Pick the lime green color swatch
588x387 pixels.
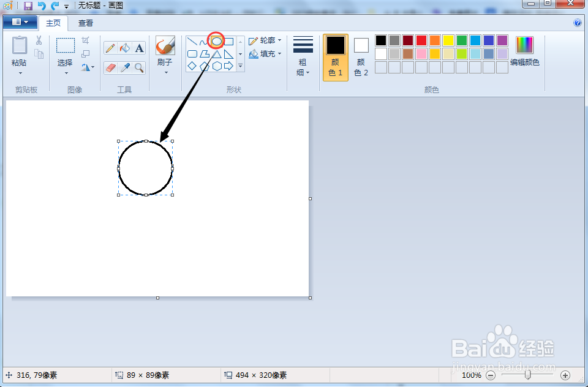462,54
